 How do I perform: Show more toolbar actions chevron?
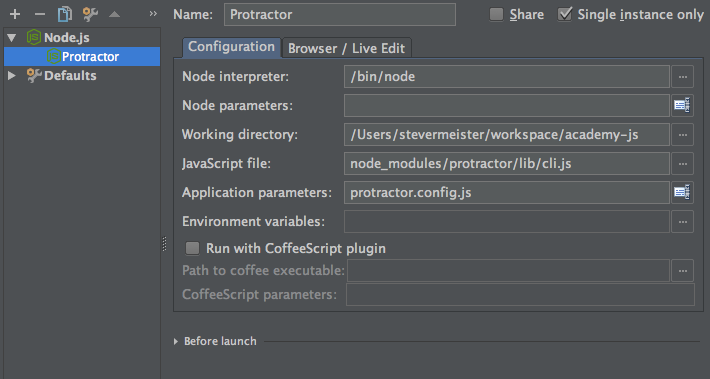[x=153, y=14]
